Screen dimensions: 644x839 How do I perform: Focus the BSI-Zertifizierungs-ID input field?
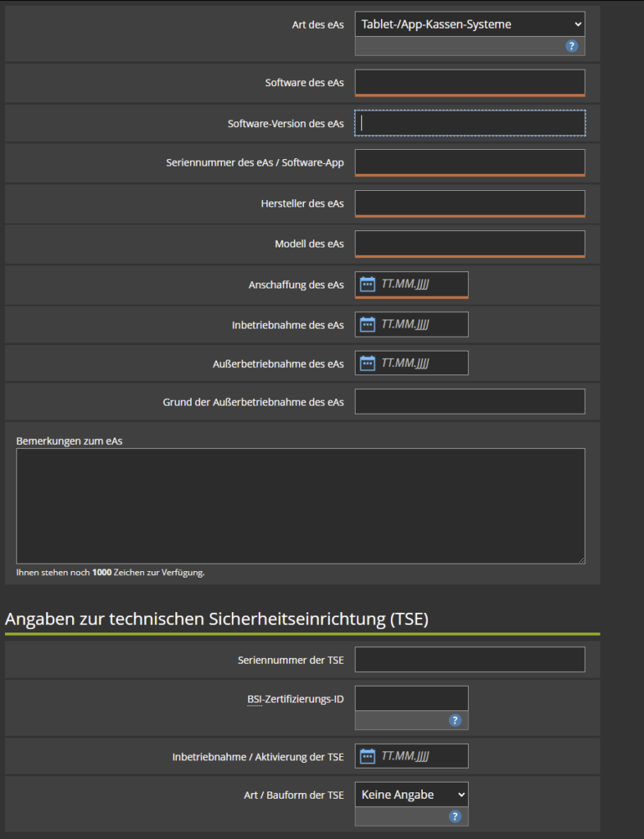pos(411,698)
